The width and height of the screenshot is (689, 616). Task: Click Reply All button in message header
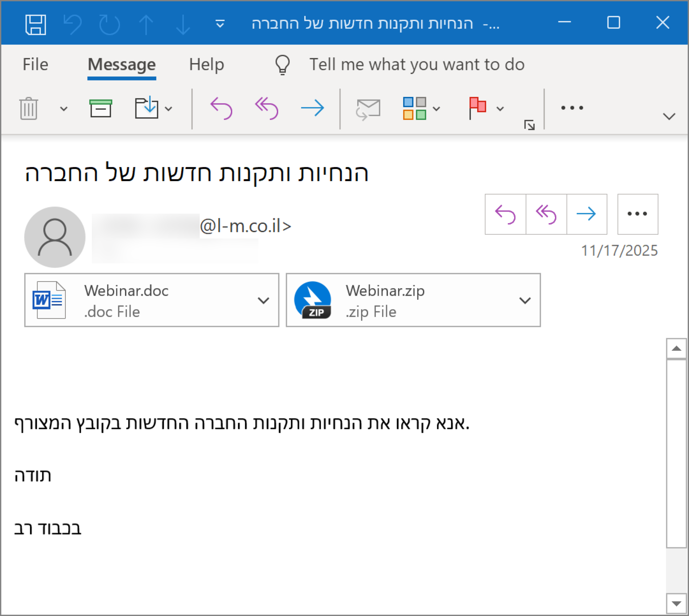click(x=546, y=214)
